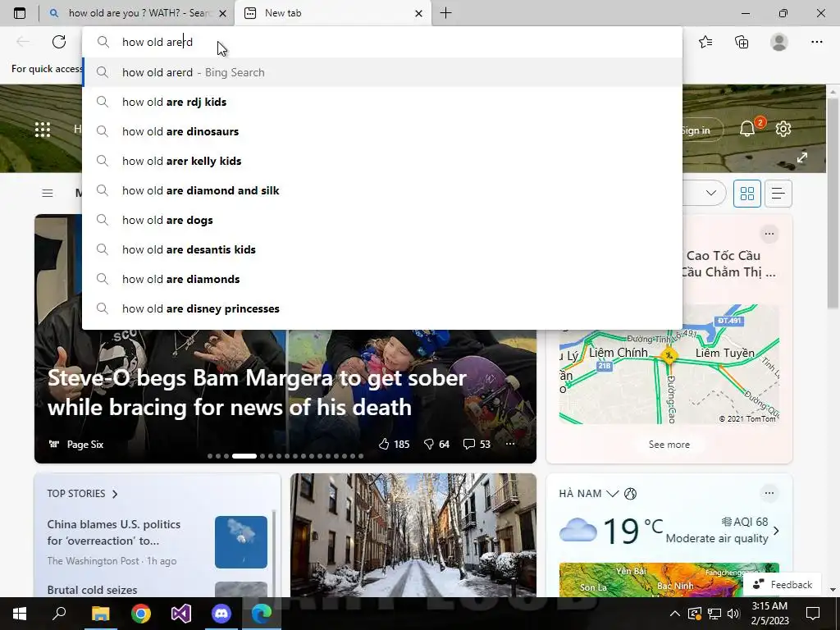Image resolution: width=840 pixels, height=630 pixels.
Task: Choose suggestion 'how old arer kelly kids'
Action: (x=382, y=161)
